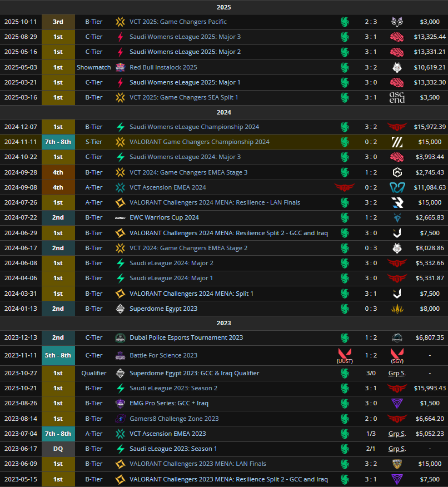This screenshot has height=487, width=448.
Task: Click the opponent logo in the VALORANT Challengers 2023 MENA: LAN Finals row
Action: pyautogui.click(x=397, y=464)
